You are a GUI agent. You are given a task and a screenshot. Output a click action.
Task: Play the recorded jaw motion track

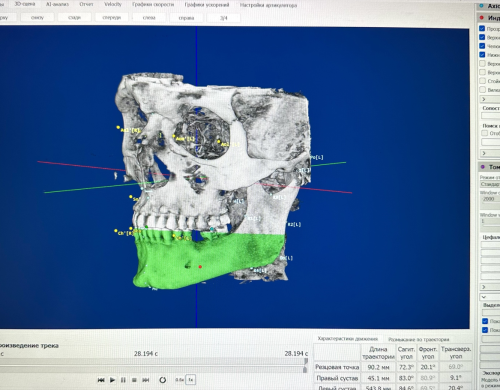pos(112,380)
